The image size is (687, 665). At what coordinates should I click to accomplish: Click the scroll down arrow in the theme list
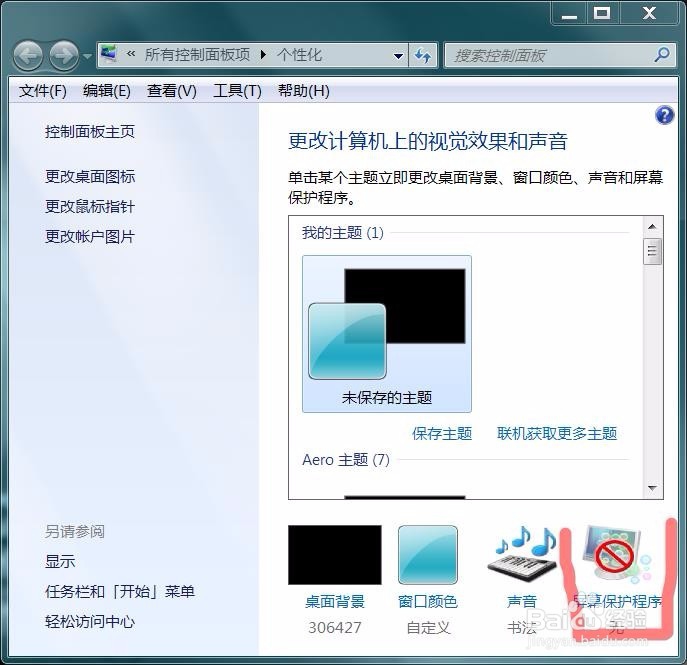click(x=652, y=488)
